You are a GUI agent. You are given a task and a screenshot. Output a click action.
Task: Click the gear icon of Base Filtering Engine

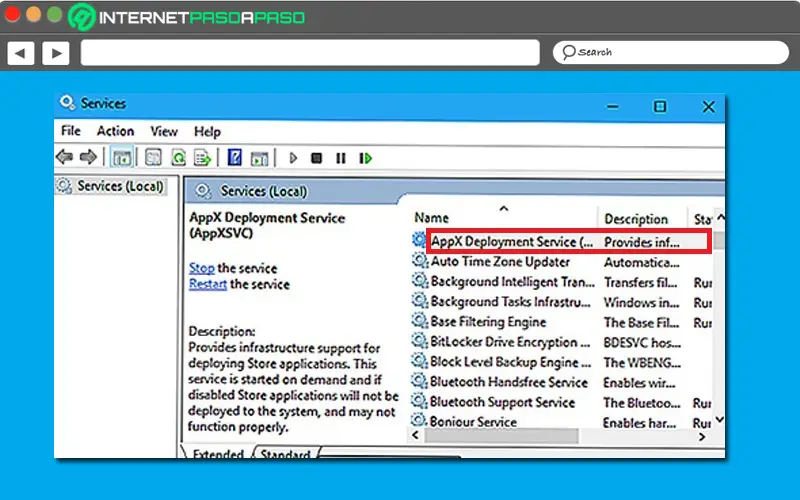420,321
